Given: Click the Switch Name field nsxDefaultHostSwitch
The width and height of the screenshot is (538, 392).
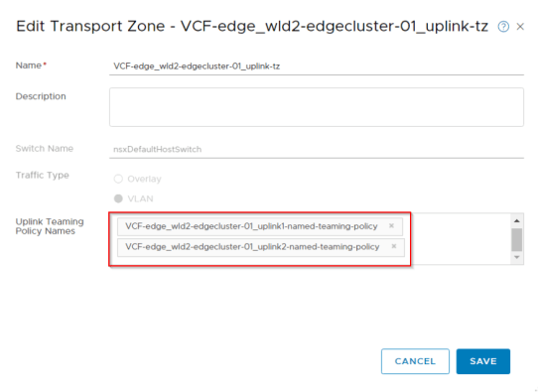Looking at the screenshot, I should pyautogui.click(x=317, y=150).
